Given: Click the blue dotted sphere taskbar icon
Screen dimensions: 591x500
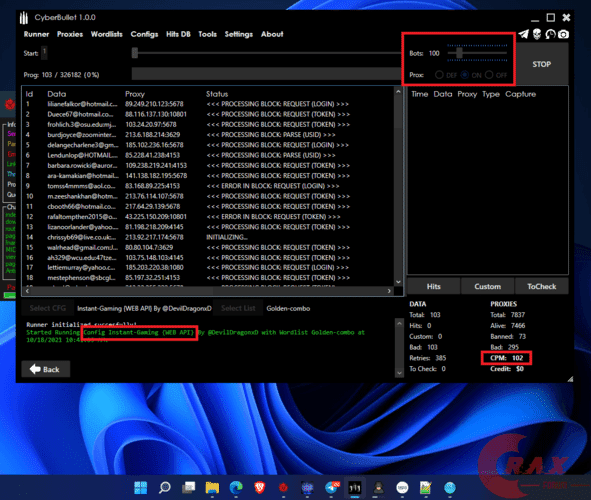Looking at the screenshot, I should click(307, 488).
